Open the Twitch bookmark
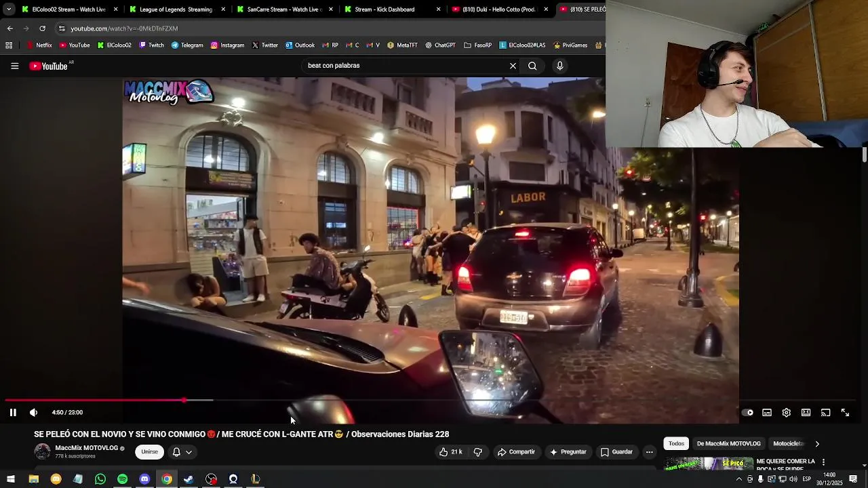The height and width of the screenshot is (488, 868). click(151, 45)
